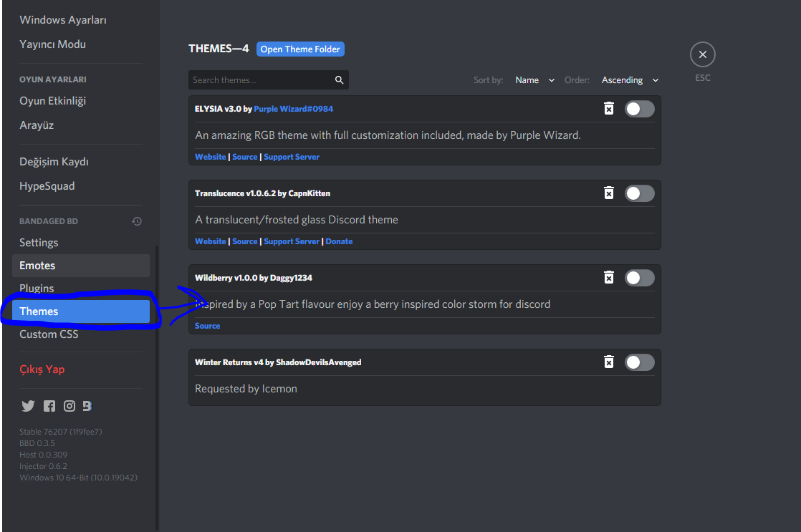Select the Arayüz menu item
The width and height of the screenshot is (801, 532).
point(81,125)
